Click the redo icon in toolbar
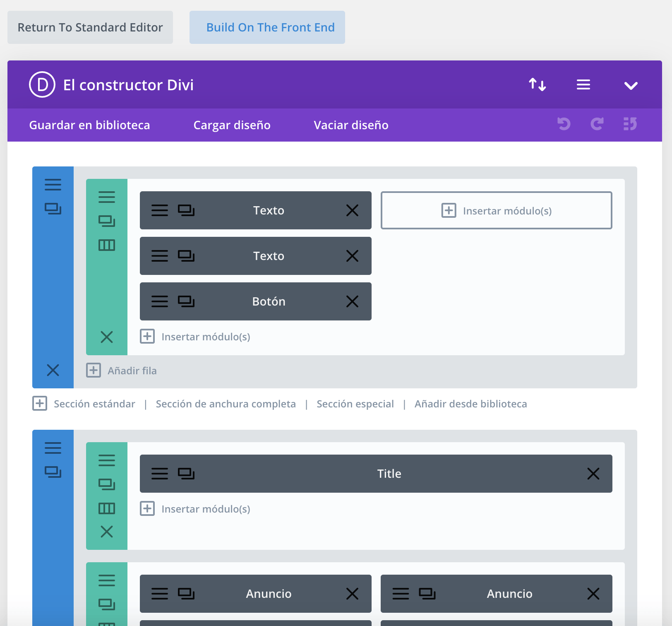This screenshot has width=672, height=626. [597, 124]
